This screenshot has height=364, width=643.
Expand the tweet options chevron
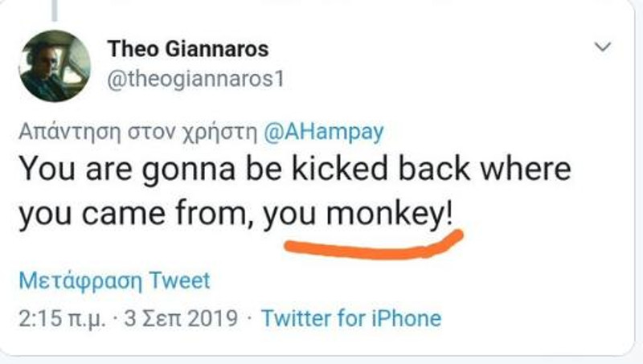click(x=602, y=49)
